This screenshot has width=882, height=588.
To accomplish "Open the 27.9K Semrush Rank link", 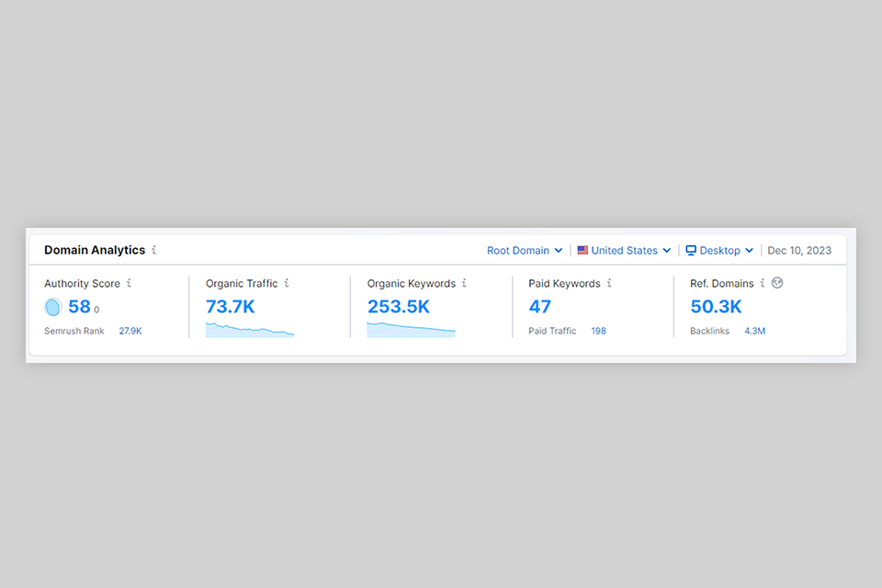I will point(130,331).
